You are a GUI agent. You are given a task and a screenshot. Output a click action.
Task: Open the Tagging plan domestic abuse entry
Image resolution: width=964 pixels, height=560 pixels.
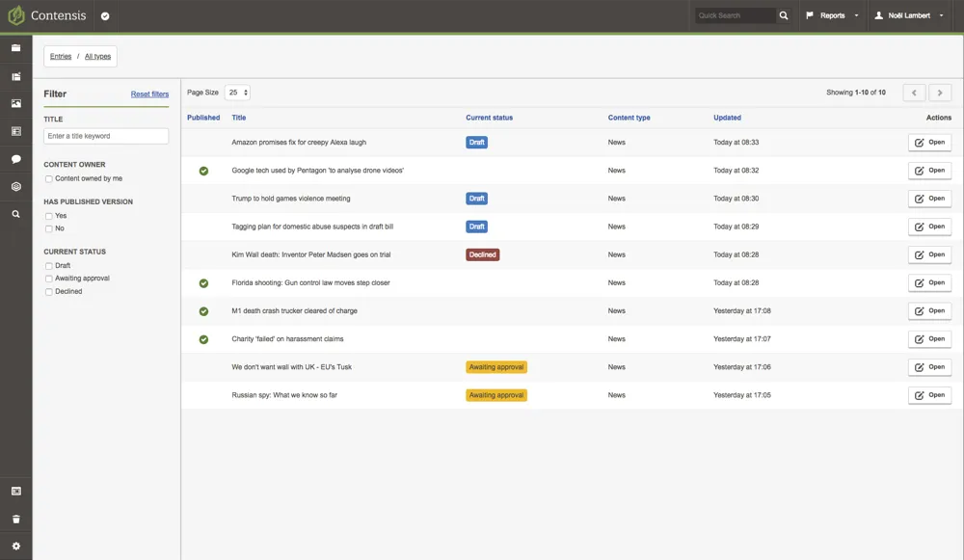point(929,227)
